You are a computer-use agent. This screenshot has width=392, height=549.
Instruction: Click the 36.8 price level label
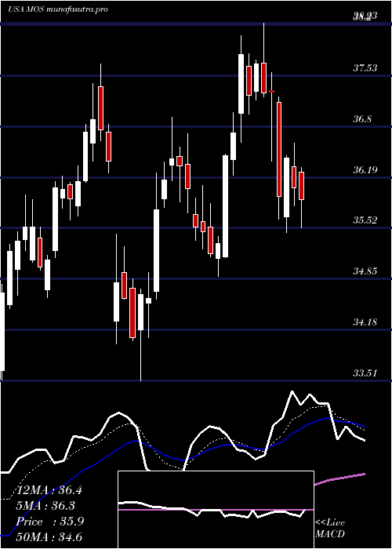pos(362,119)
